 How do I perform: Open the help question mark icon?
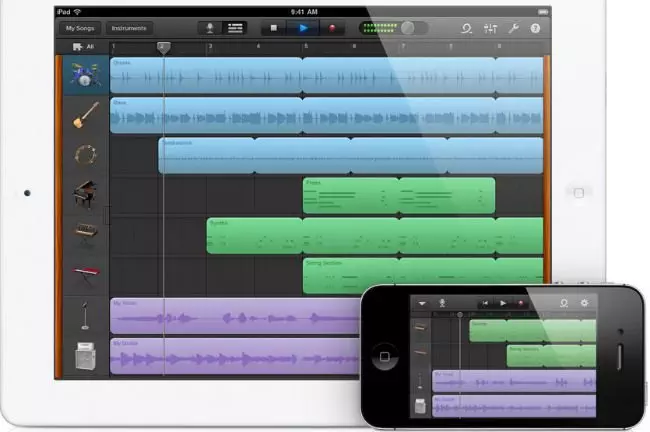click(535, 28)
